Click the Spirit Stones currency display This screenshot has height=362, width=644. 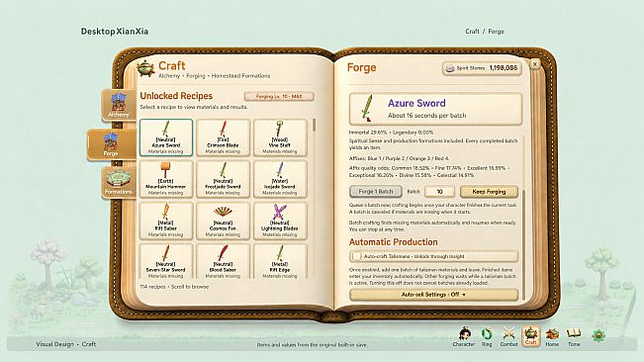pos(482,68)
